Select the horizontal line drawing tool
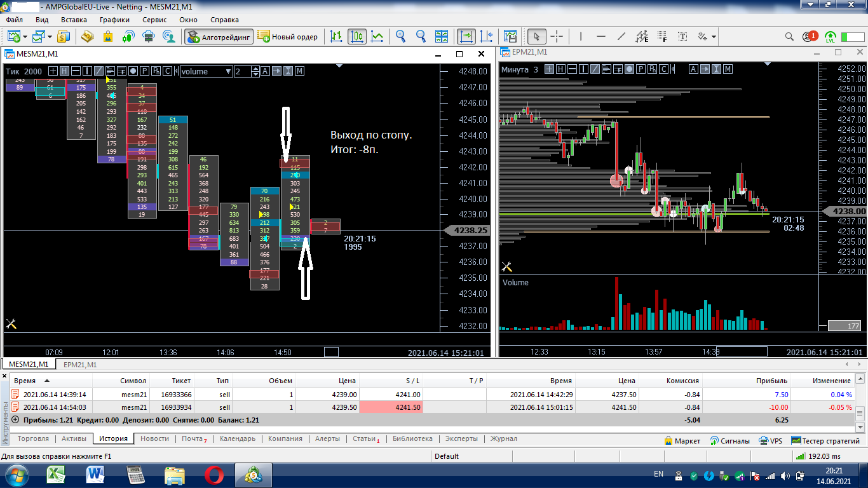Viewport: 868px width, 488px height. pos(601,36)
